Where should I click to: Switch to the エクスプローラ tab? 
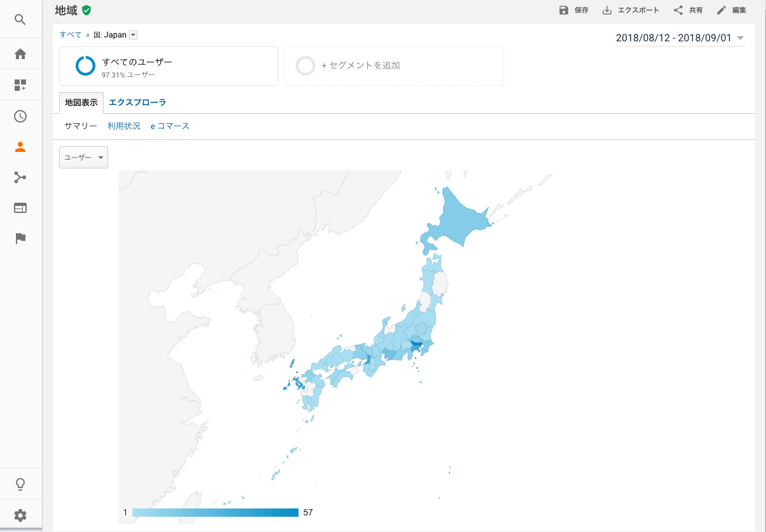coord(137,102)
